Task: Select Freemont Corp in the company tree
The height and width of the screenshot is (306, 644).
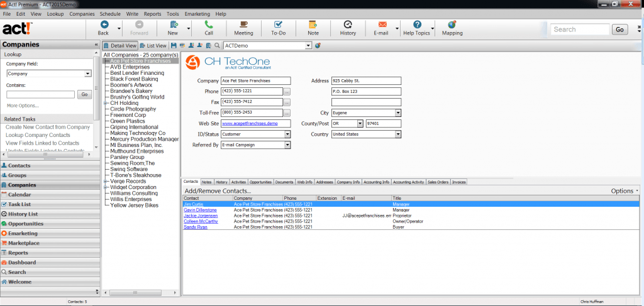Action: 128,115
